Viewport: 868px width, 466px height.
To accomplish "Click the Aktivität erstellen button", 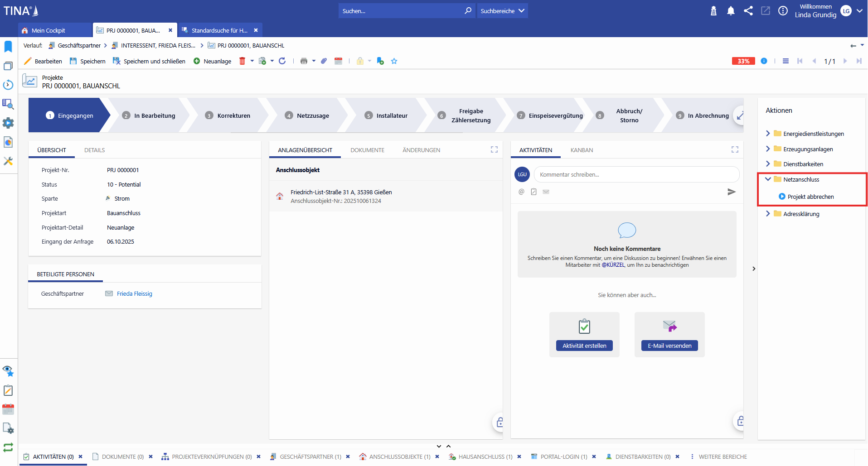I will [584, 346].
